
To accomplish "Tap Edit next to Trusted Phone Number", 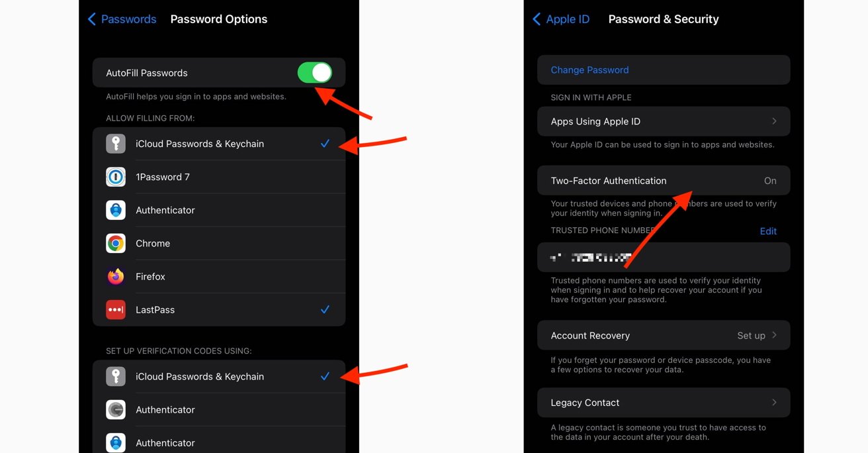I will click(768, 231).
